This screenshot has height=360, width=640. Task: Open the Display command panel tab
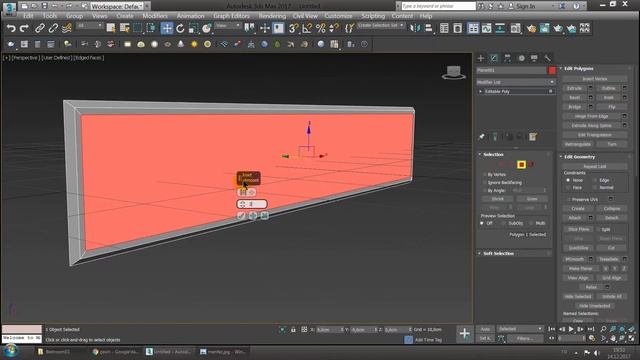(x=534, y=58)
